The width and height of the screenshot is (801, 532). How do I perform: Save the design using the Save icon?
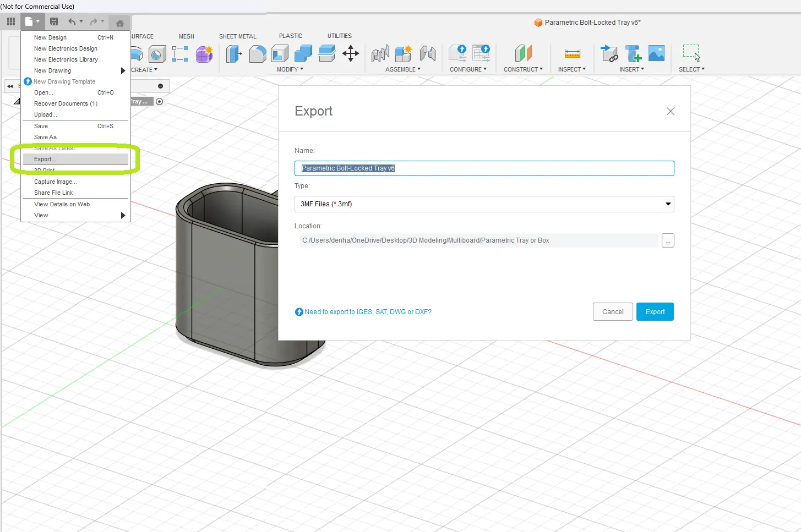tap(53, 21)
